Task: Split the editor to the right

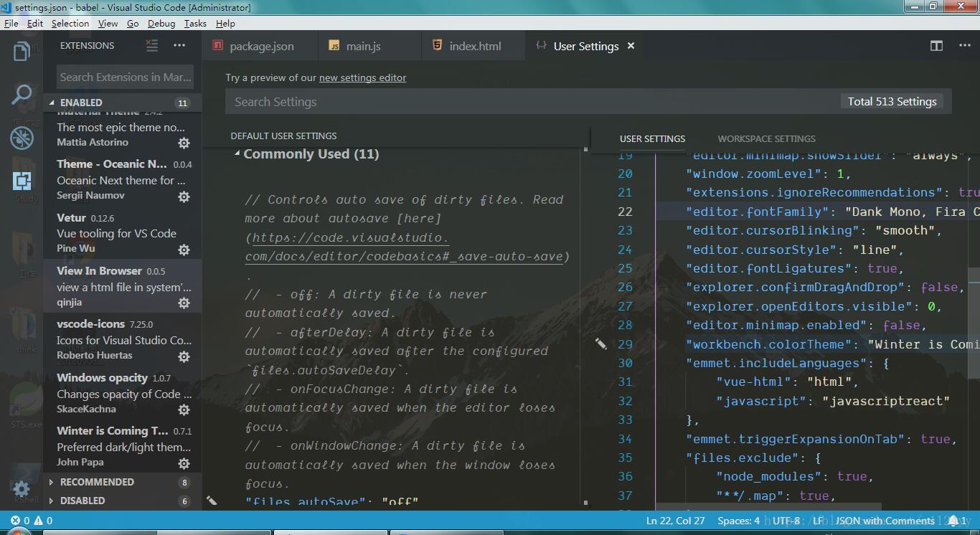Action: coord(936,45)
